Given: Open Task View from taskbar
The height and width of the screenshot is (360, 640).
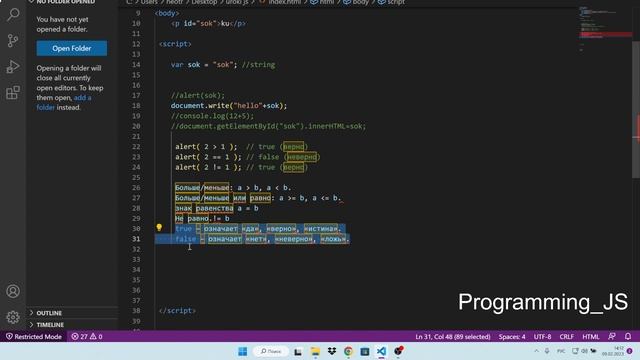Looking at the screenshot, I should point(298,351).
